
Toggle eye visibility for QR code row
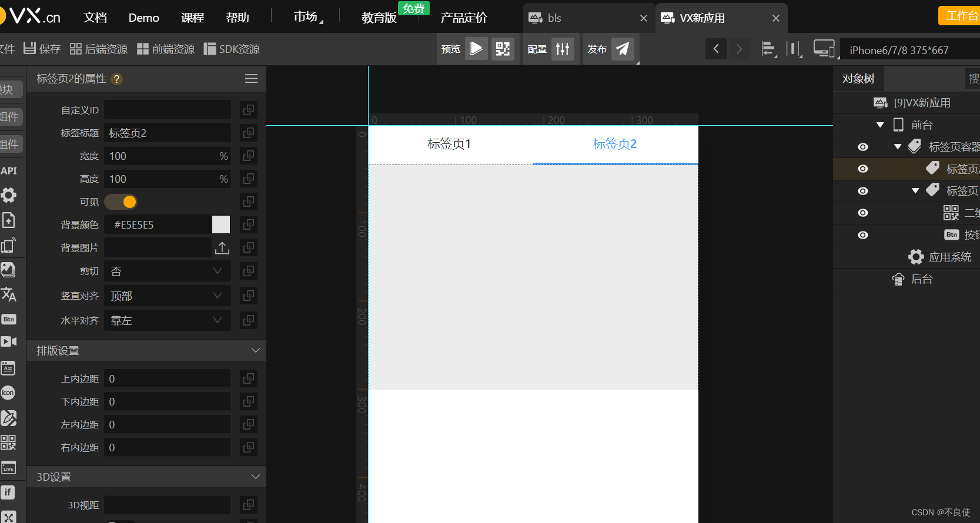(x=863, y=213)
